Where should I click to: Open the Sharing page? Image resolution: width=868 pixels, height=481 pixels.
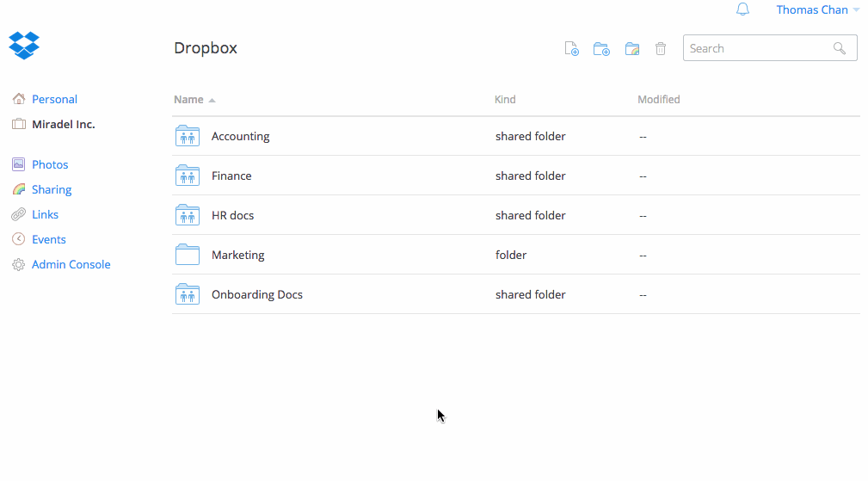52,189
